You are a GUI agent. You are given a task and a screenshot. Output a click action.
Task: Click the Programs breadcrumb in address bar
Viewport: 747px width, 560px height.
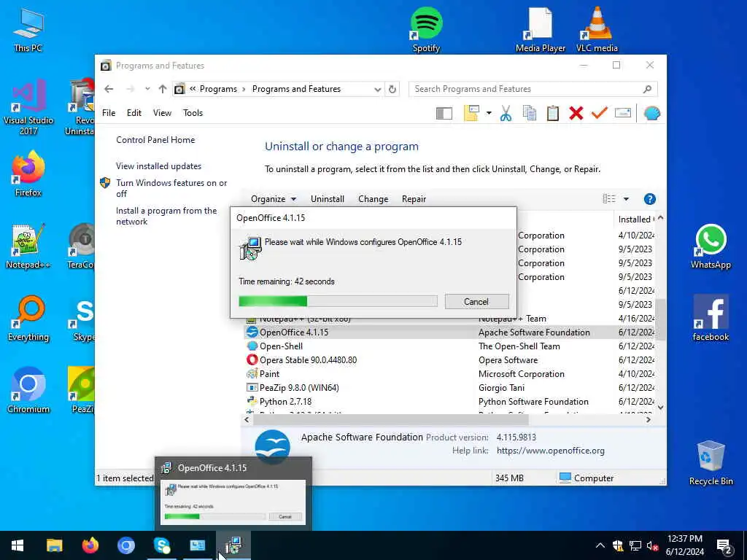(x=218, y=89)
